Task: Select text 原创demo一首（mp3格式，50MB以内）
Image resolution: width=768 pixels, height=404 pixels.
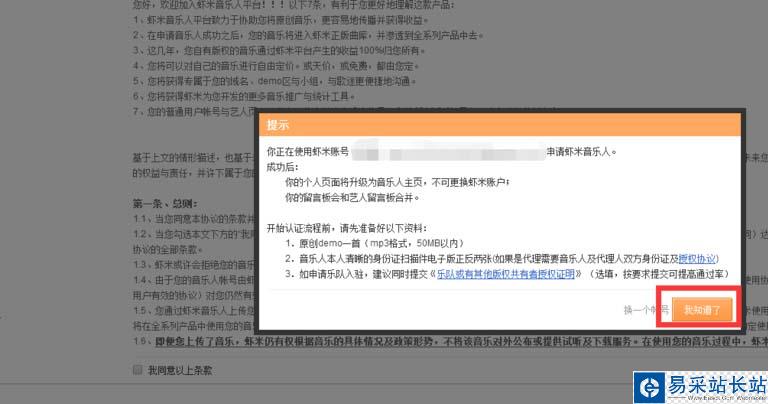Action: pos(381,243)
